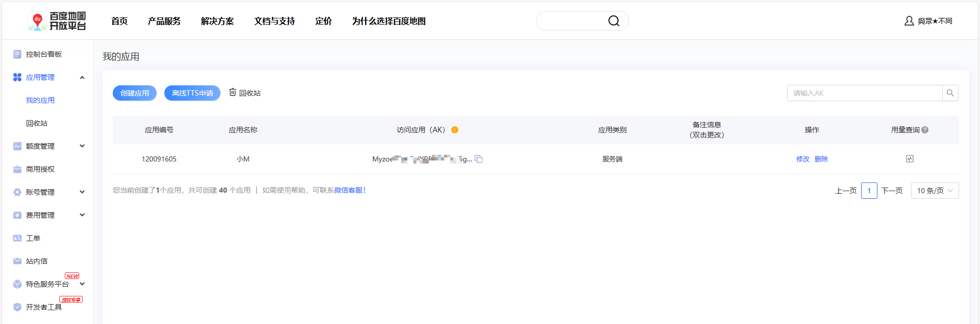Collapse the 应用管理 sidebar section

(82, 77)
